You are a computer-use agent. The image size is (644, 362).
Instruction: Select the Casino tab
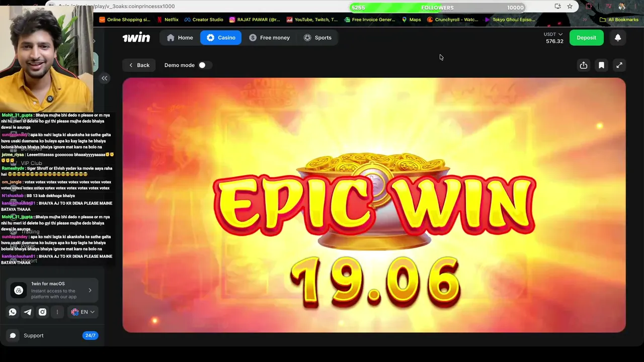point(221,38)
